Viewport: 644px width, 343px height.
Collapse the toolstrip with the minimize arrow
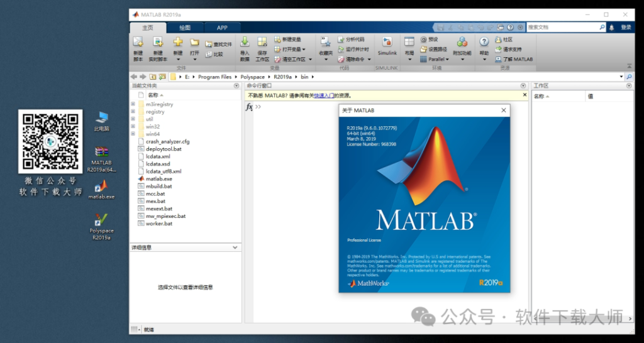coord(629,65)
